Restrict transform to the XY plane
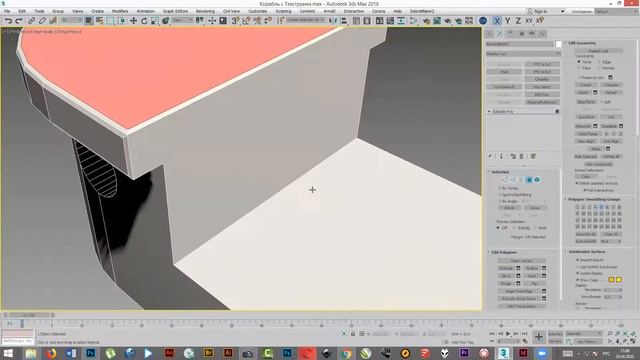 [x=529, y=20]
